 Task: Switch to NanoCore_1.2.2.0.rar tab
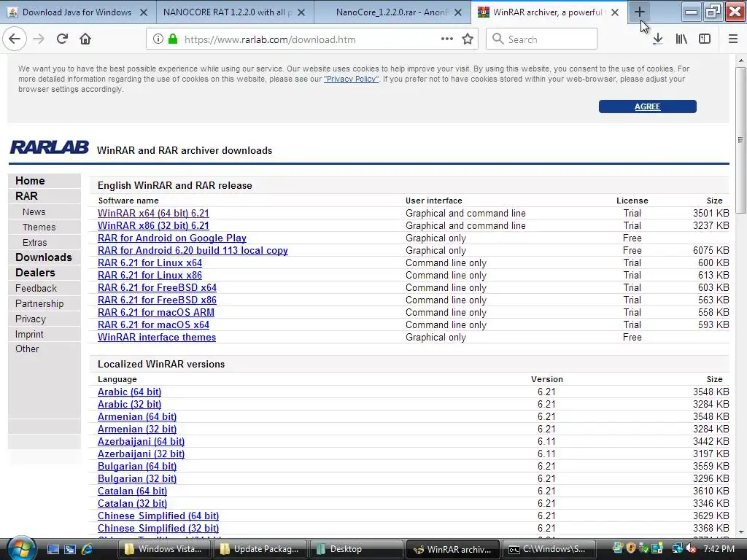392,12
